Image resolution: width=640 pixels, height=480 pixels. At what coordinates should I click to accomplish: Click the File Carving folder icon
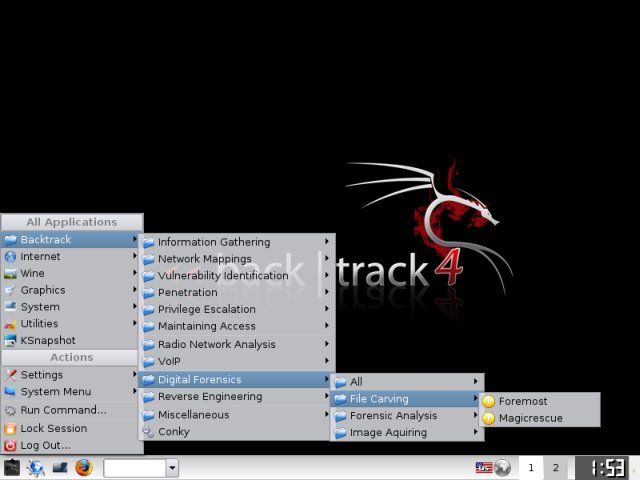(x=340, y=399)
